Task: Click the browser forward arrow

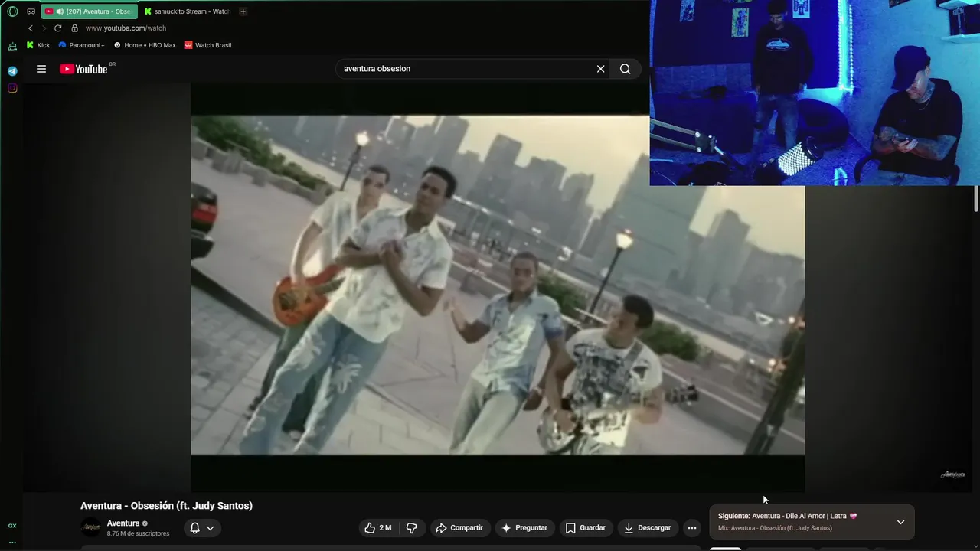Action: click(44, 28)
